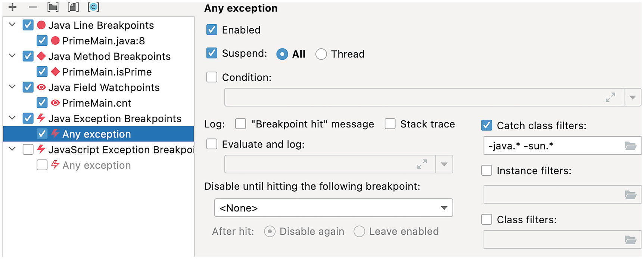
Task: Expand the Condition field editor
Action: pos(610,98)
